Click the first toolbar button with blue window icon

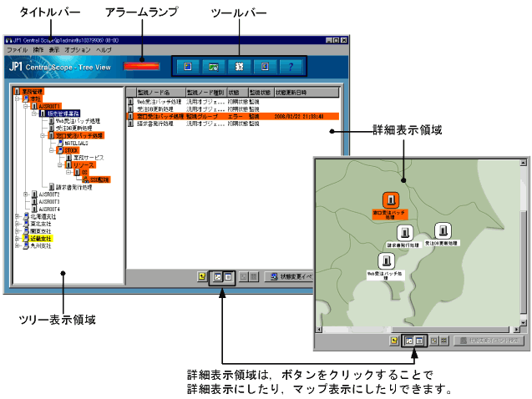[188, 67]
